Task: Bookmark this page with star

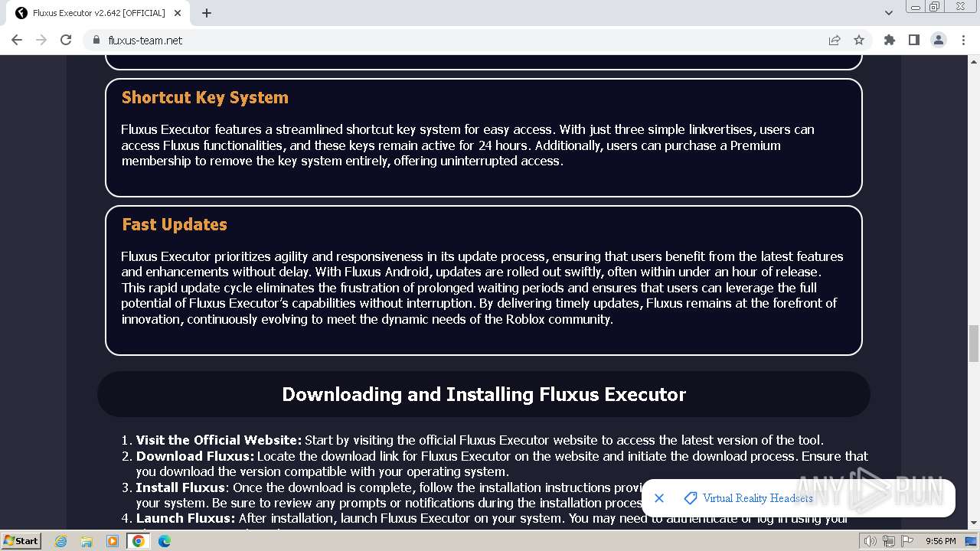Action: pos(859,40)
